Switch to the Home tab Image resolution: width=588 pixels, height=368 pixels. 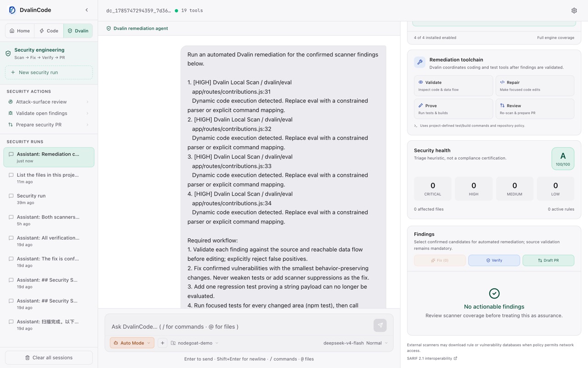(20, 31)
